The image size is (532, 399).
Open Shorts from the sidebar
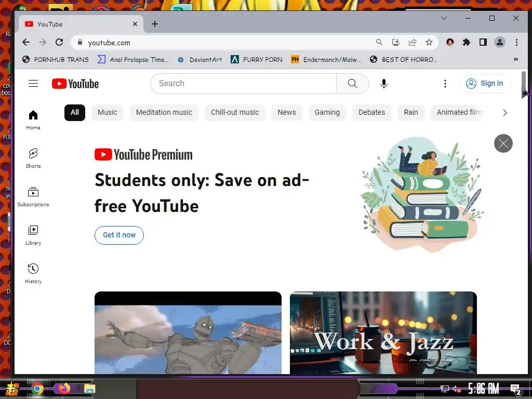(x=33, y=158)
